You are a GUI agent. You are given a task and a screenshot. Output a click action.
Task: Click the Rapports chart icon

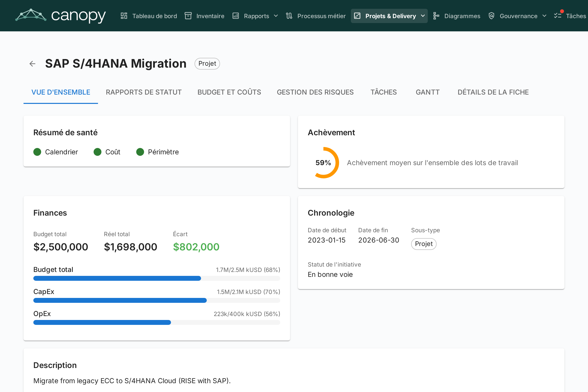click(x=236, y=16)
